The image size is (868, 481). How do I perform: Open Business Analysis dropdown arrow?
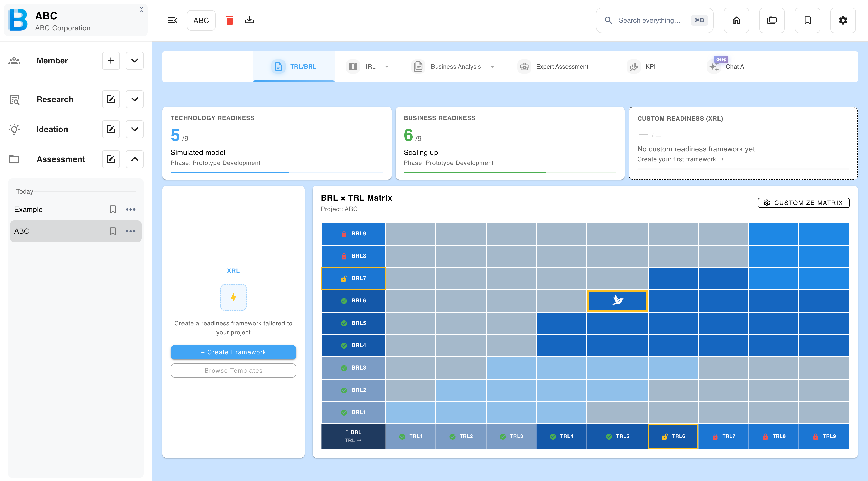click(x=492, y=67)
